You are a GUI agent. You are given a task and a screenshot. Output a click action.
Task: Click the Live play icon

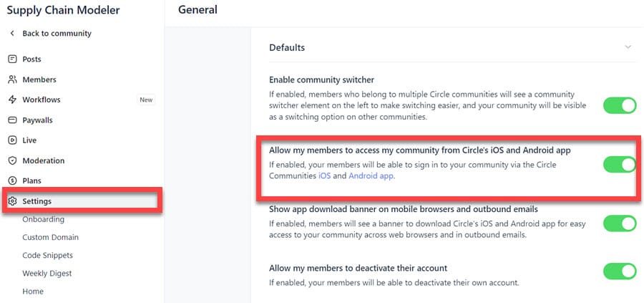[x=12, y=140]
